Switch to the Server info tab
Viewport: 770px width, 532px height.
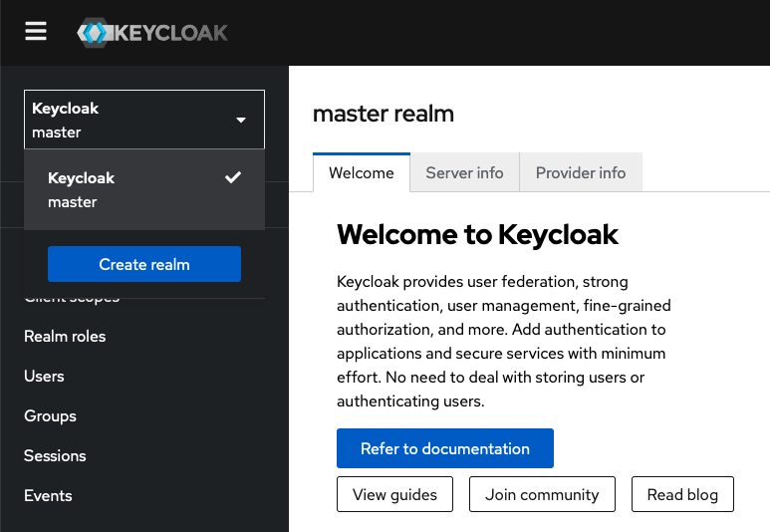464,173
